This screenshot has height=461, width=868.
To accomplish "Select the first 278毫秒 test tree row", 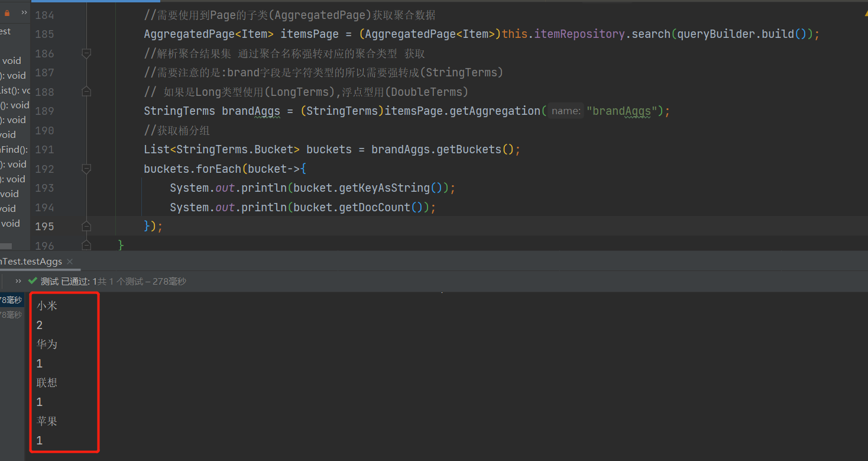I will coord(12,300).
